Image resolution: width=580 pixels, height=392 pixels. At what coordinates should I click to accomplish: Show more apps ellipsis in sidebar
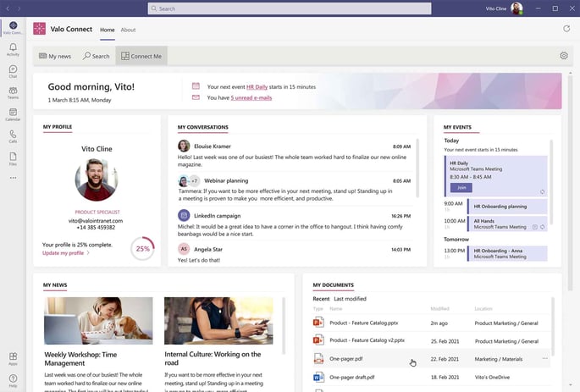click(x=13, y=178)
